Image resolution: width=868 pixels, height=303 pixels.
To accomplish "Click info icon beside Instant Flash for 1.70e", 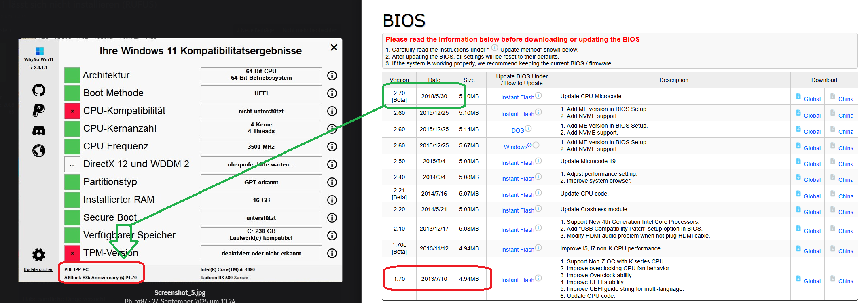I will (538, 248).
